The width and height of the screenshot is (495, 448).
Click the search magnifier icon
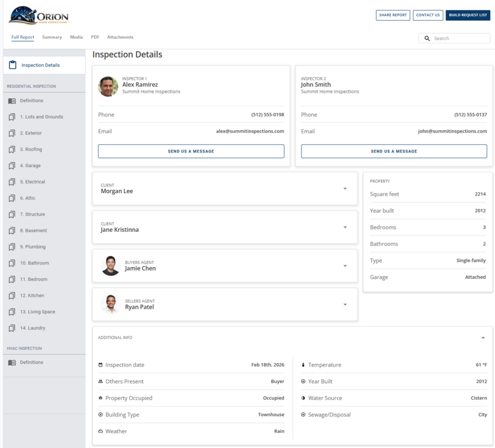point(427,38)
